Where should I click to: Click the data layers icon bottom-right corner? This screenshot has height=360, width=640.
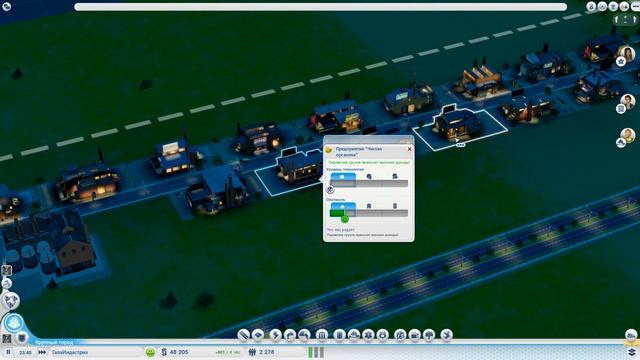click(x=631, y=352)
